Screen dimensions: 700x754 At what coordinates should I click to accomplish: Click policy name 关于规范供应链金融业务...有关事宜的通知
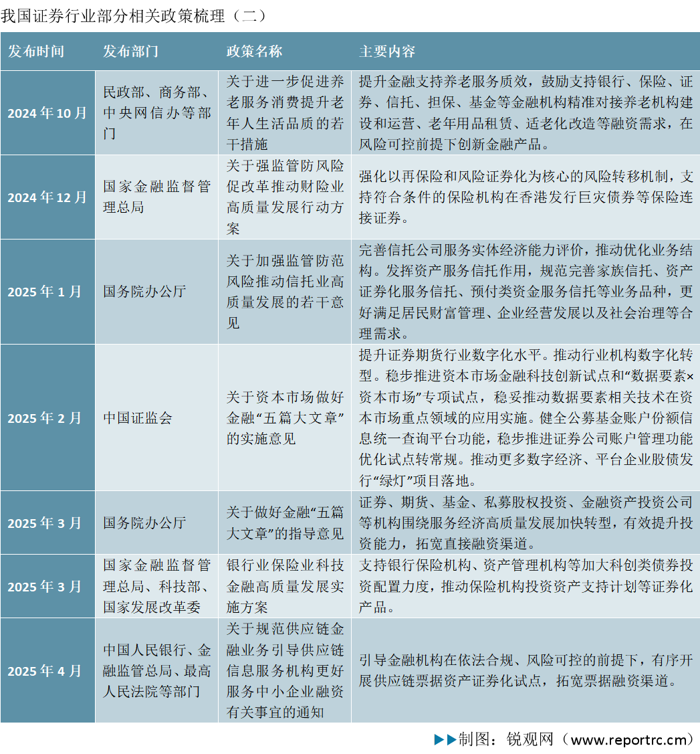[285, 671]
